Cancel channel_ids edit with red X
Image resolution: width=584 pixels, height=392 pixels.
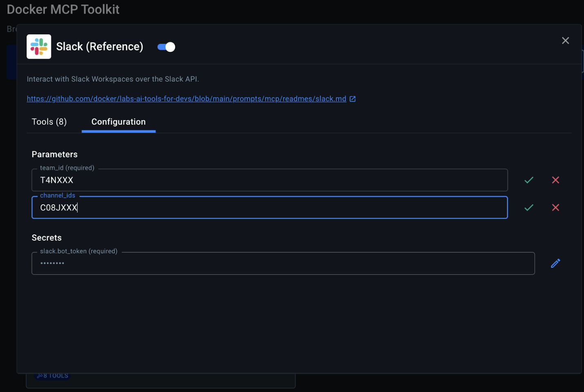(555, 207)
